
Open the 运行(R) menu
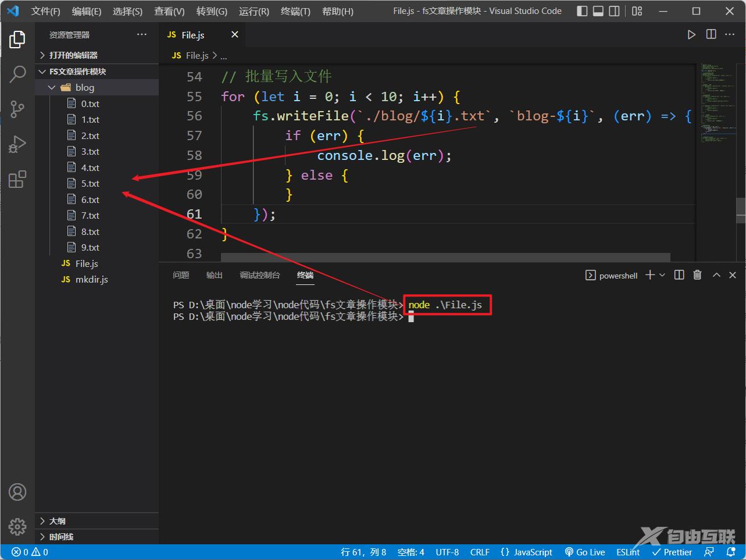(254, 11)
